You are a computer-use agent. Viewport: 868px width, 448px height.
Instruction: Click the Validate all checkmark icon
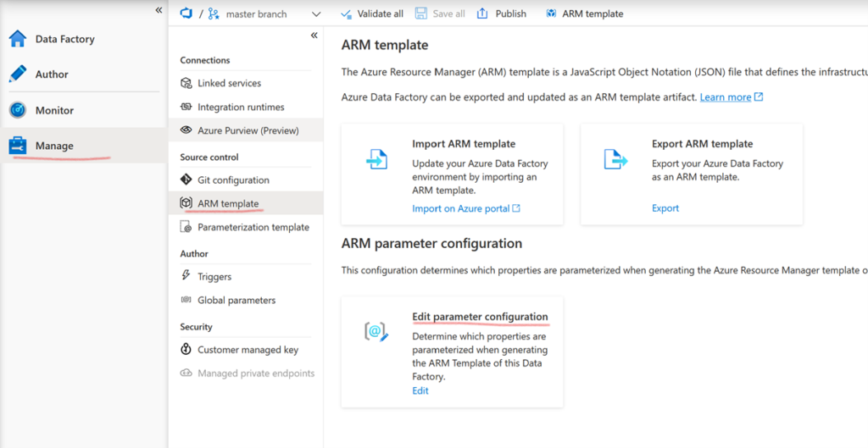[x=347, y=14]
